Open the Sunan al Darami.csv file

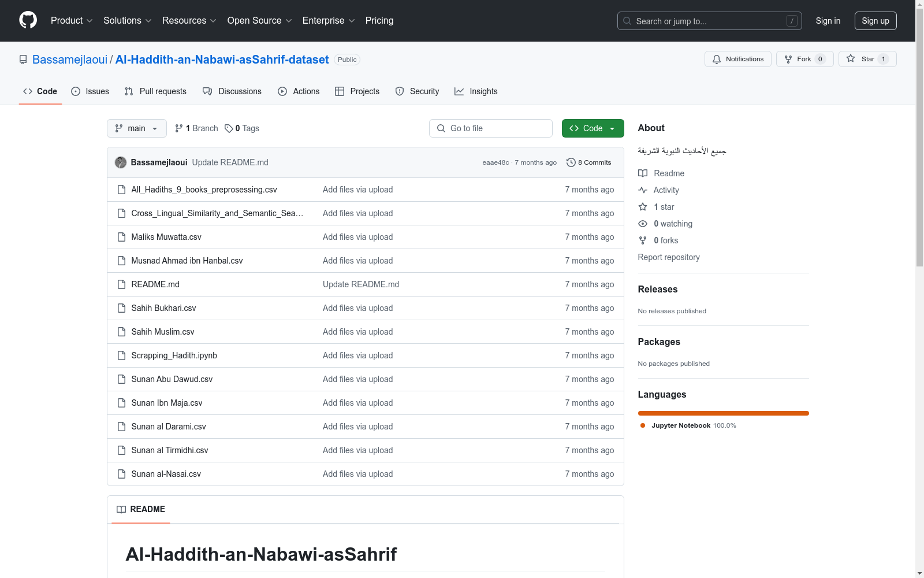pos(169,427)
